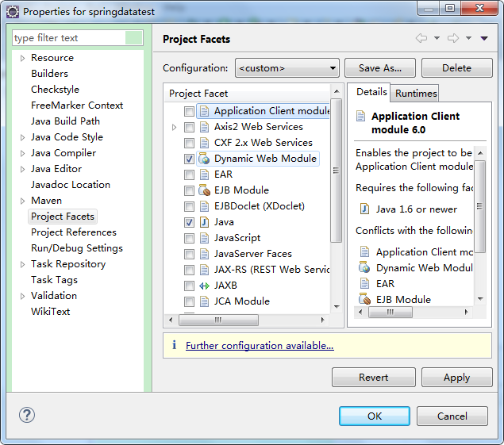The height and width of the screenshot is (445, 504).
Task: Click the EJBDoclet (XDoclet) facet icon
Action: 204,206
